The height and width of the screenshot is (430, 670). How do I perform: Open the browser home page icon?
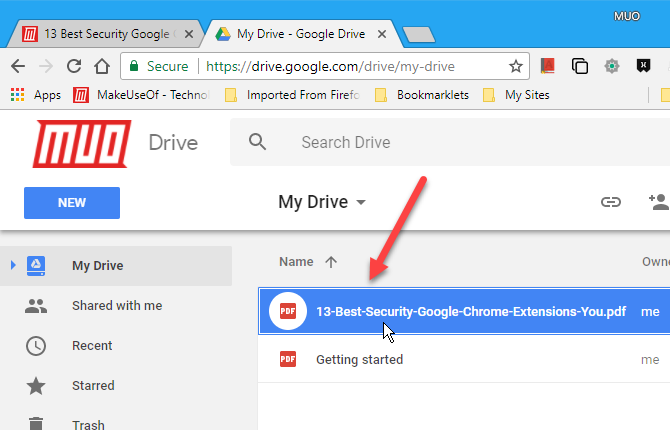[102, 66]
